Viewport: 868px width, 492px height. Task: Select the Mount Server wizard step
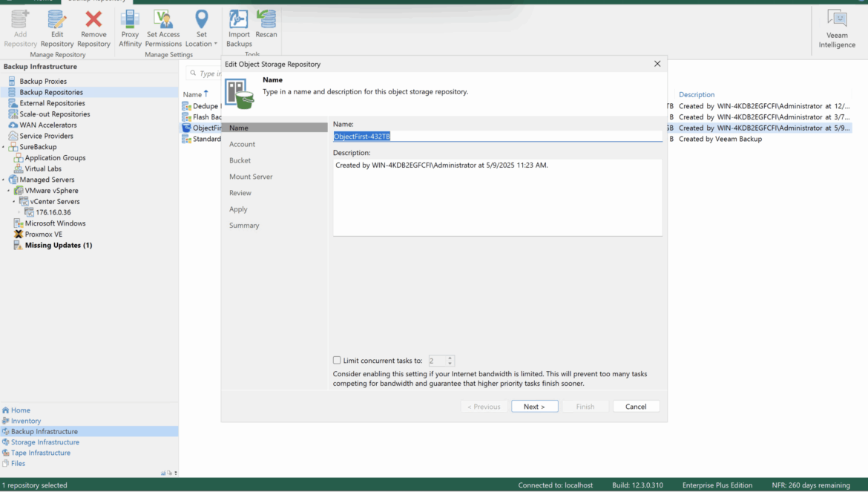click(251, 177)
